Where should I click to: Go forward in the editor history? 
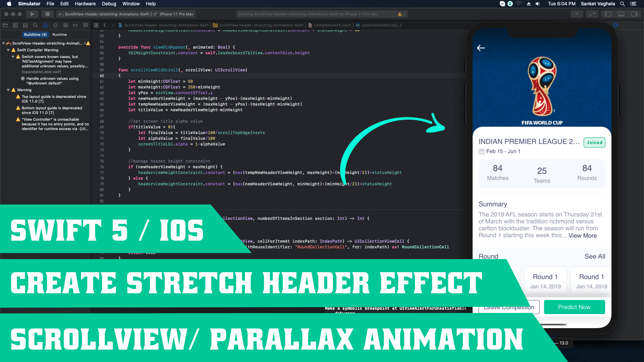point(112,25)
